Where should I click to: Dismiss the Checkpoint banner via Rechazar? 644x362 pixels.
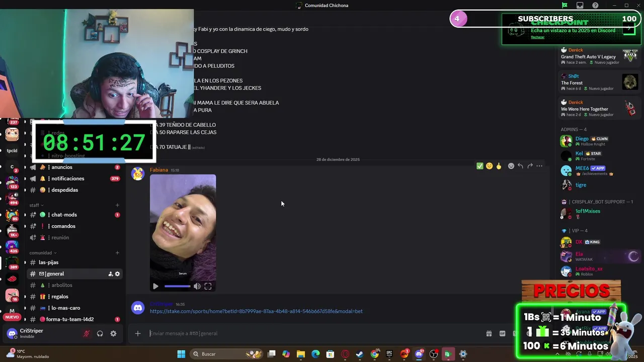[x=538, y=37]
